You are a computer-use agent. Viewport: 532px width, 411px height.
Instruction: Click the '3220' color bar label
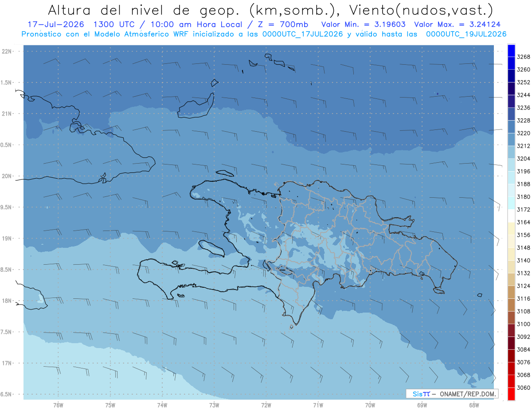(x=524, y=133)
